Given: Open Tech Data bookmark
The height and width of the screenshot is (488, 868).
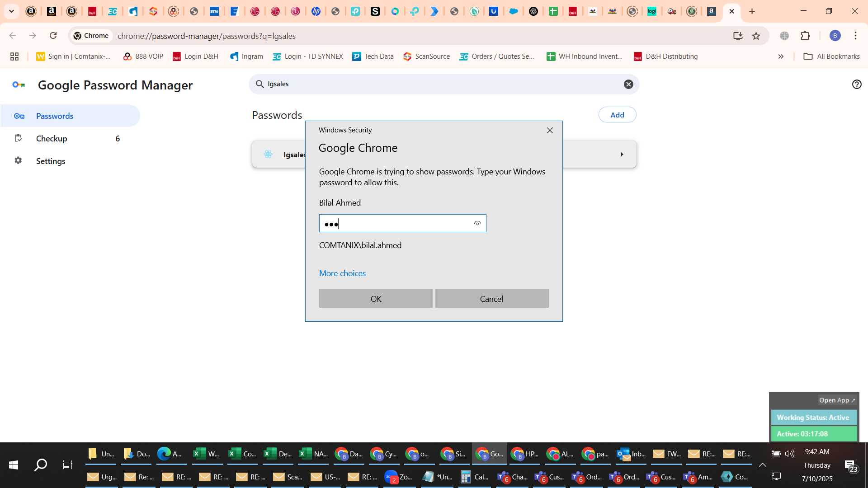Looking at the screenshot, I should (373, 56).
